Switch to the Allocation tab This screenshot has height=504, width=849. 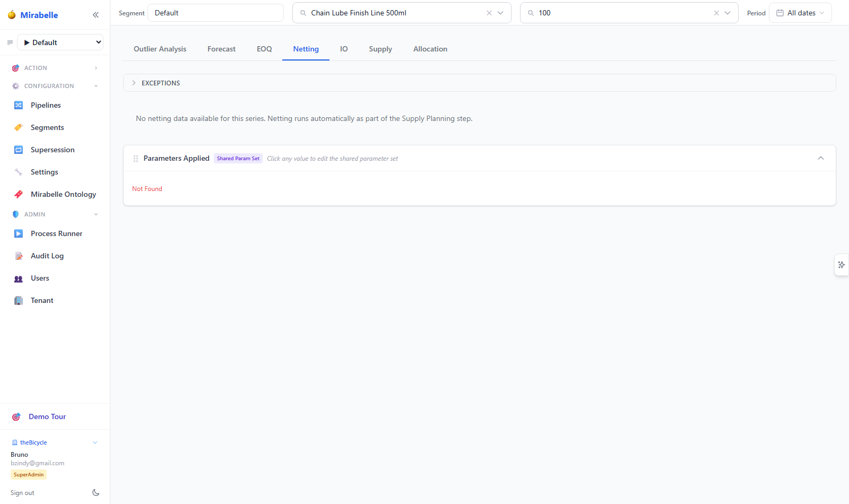[430, 49]
